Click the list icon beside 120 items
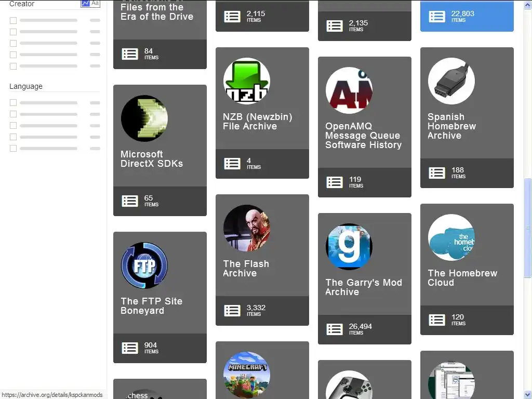Screen dimensions: 532x399 pyautogui.click(x=436, y=320)
